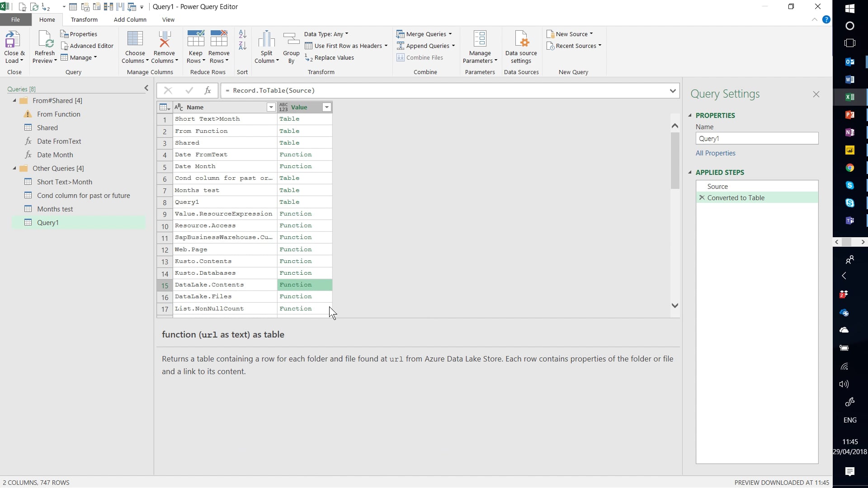The image size is (868, 488).
Task: Sort ascending with the A-Z icon
Action: 242,34
